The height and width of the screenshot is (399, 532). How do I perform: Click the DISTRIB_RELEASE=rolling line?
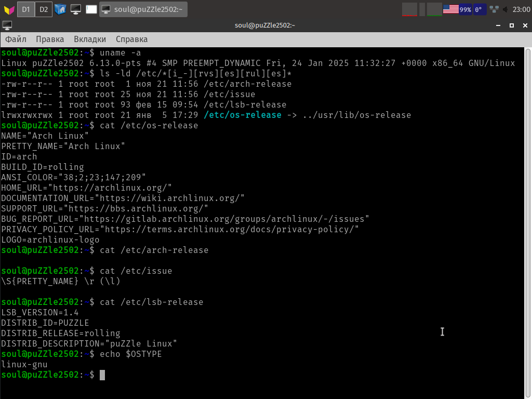pyautogui.click(x=61, y=333)
